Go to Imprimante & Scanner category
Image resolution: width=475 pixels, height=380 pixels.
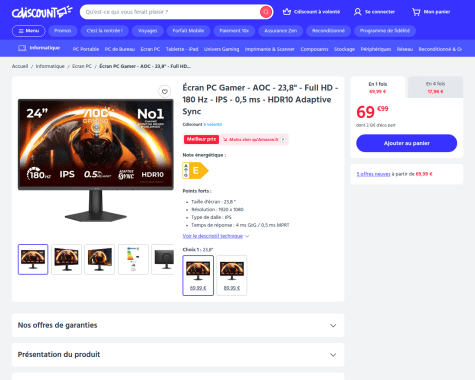(x=270, y=49)
